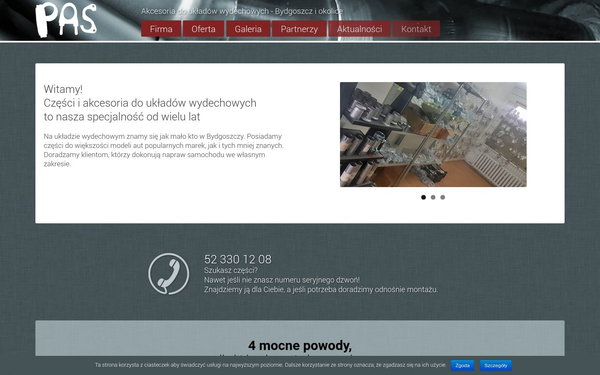This screenshot has height=375, width=600.
Task: Click the shop interior slideshow photo
Action: point(433,134)
